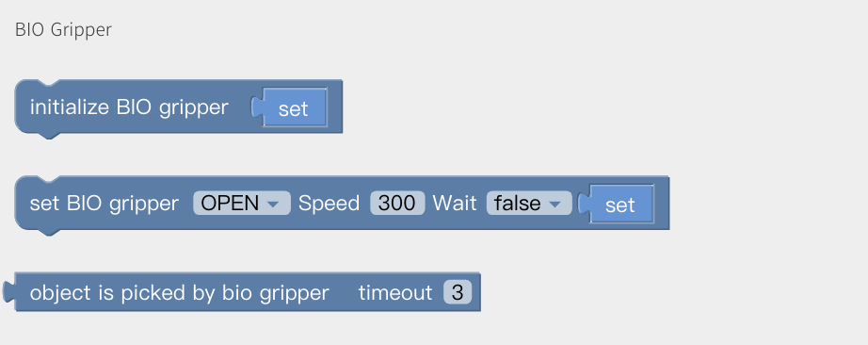Open the OPEN state dropdown
868x345 pixels.
[241, 203]
